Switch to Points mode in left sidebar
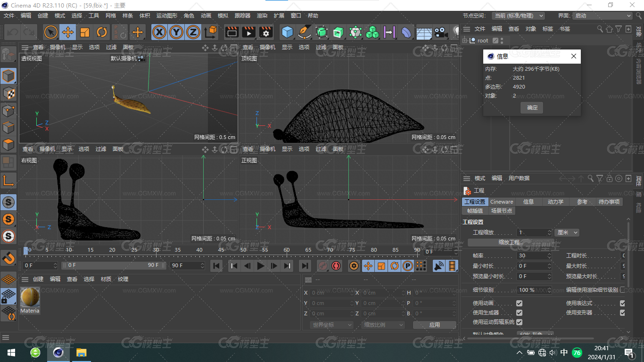The height and width of the screenshot is (362, 644). [8, 110]
